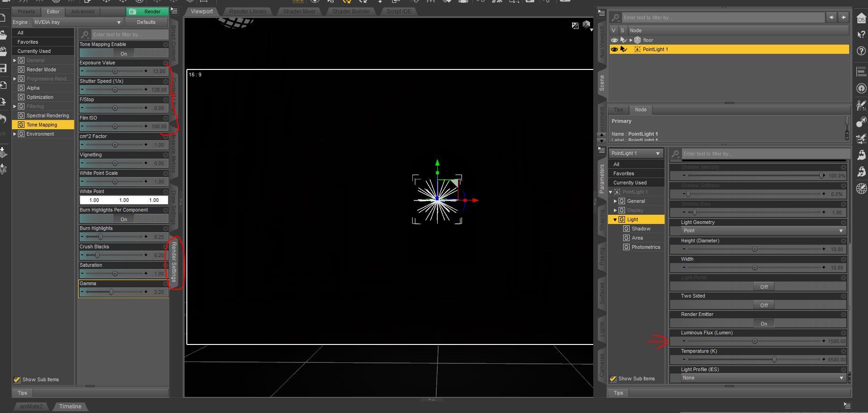Open gear options for Exposure Value
This screenshot has width=868, height=413.
166,63
